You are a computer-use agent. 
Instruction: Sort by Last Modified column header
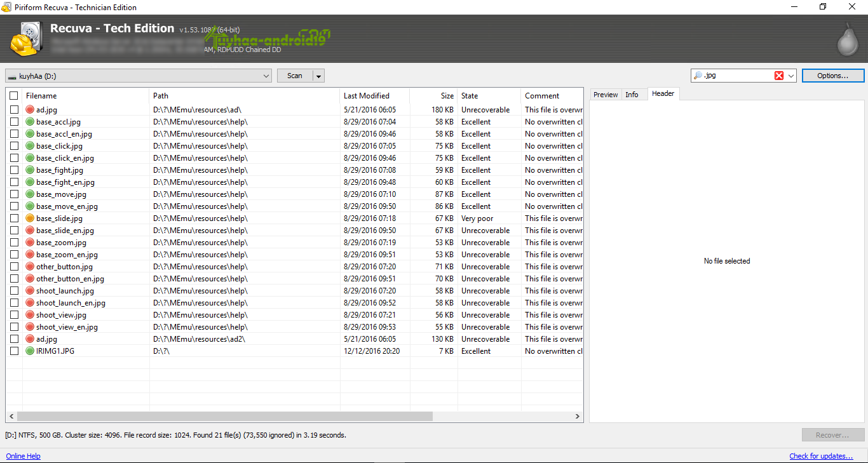(x=375, y=96)
